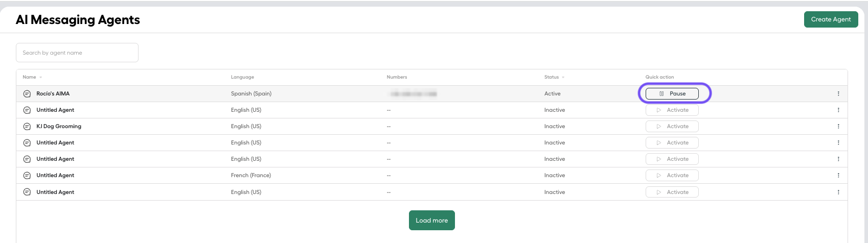The height and width of the screenshot is (243, 868).
Task: Click the Create Agent button
Action: [831, 19]
